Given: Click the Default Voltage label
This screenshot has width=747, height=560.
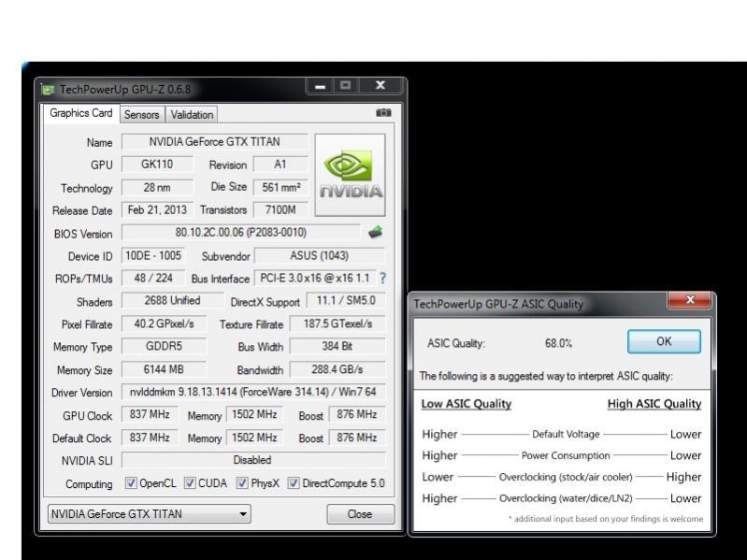Looking at the screenshot, I should click(566, 435).
